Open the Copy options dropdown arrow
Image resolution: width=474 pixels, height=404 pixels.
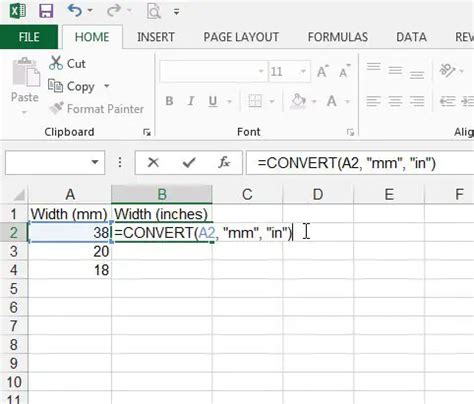tap(107, 86)
